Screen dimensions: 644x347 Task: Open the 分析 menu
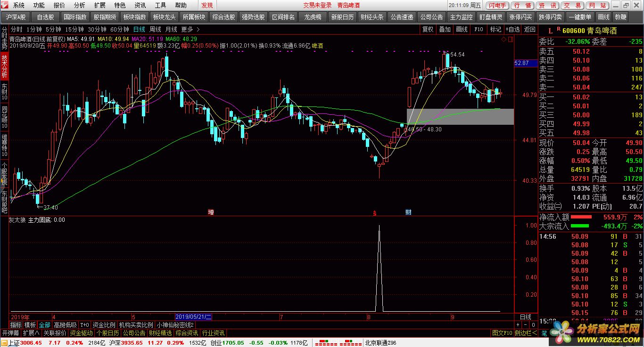(80, 5)
